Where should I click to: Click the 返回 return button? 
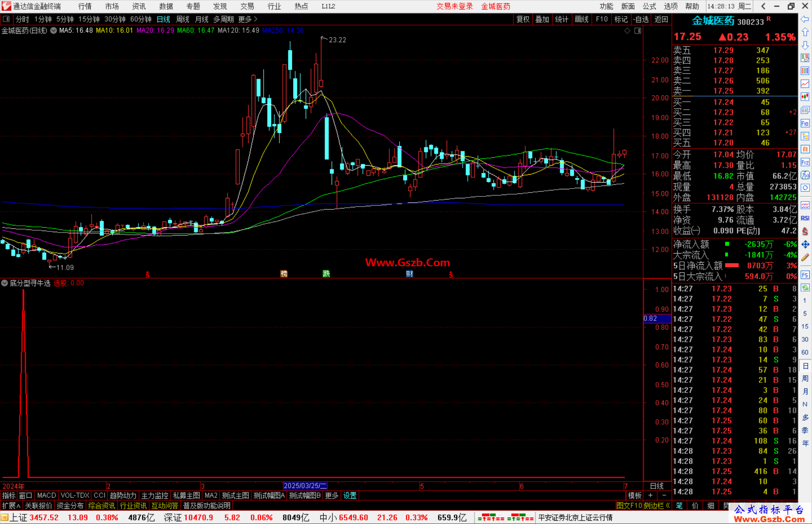pos(661,19)
